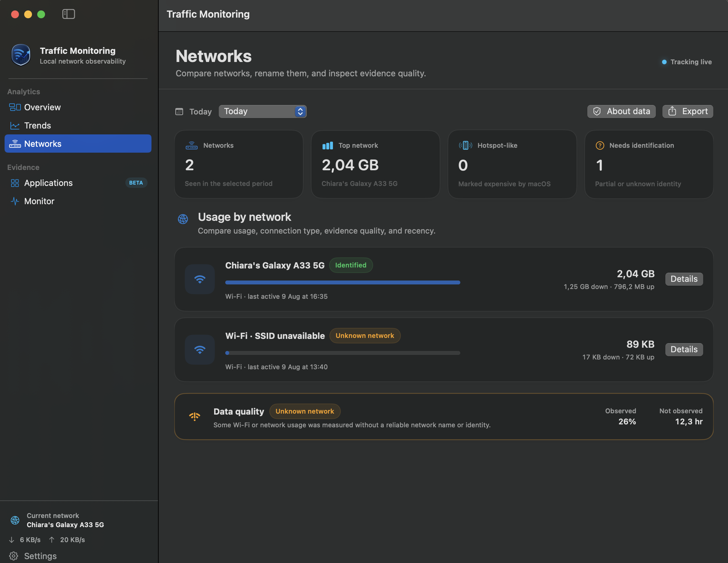Select the Hotspot-like summary card
The image size is (728, 563).
coord(512,164)
